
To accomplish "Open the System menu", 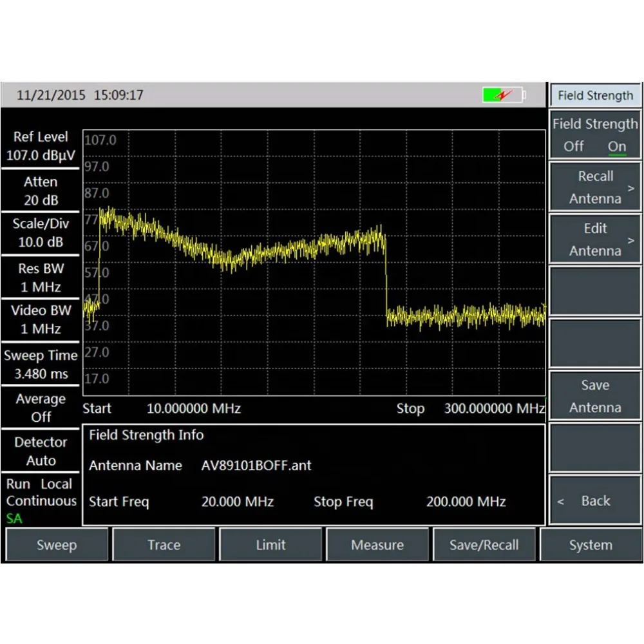I will point(591,545).
